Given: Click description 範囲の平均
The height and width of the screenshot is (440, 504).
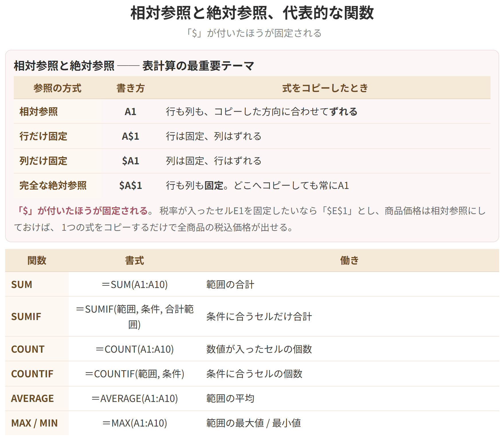Looking at the screenshot, I should [230, 398].
